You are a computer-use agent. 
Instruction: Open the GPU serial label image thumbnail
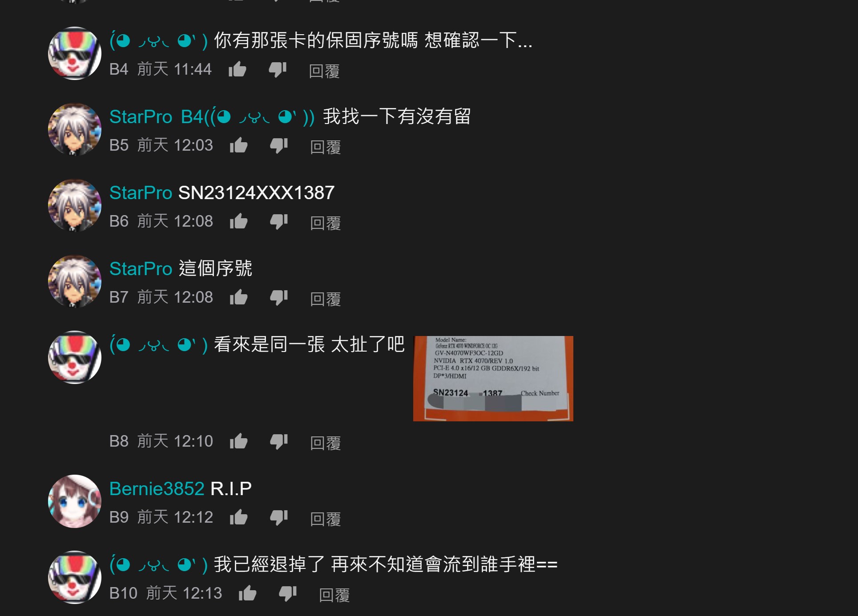[x=493, y=379]
